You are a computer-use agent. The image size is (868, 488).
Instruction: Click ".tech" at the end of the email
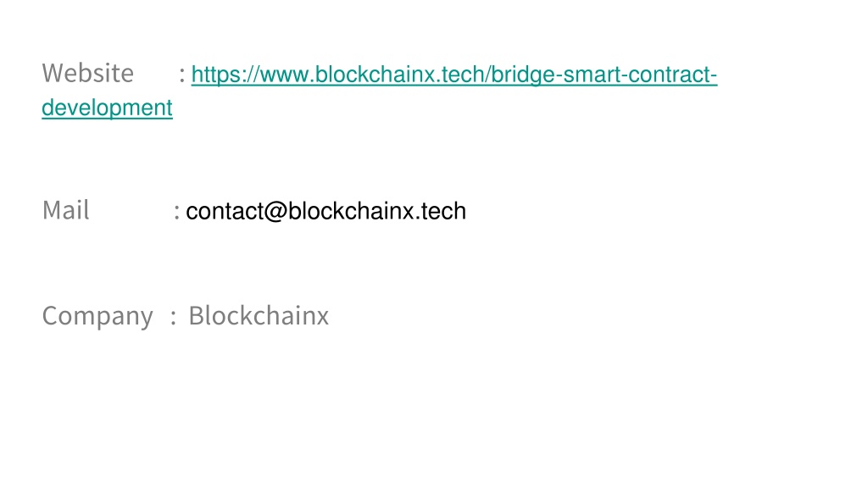tap(441, 211)
